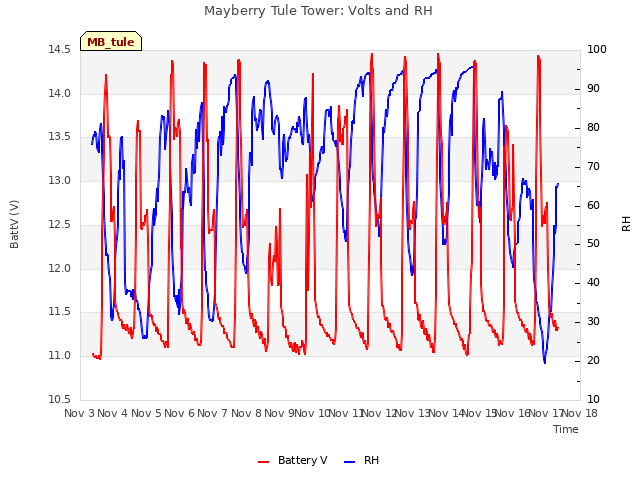
Task: Click the 13.0 tick on BattV axis
Action: (x=60, y=180)
